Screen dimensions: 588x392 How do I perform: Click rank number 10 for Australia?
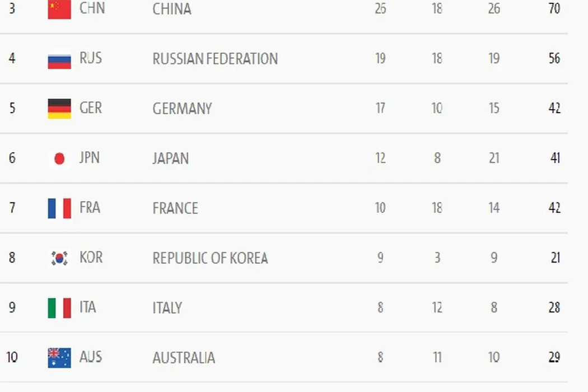pos(12,357)
